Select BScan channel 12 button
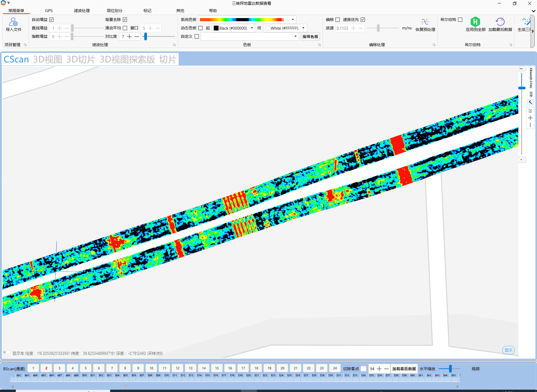The image size is (537, 392). click(x=178, y=368)
